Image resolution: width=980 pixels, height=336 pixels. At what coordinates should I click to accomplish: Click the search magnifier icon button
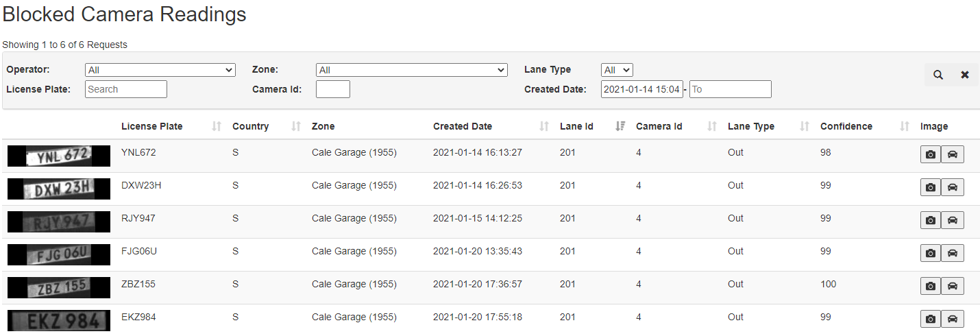pyautogui.click(x=938, y=75)
